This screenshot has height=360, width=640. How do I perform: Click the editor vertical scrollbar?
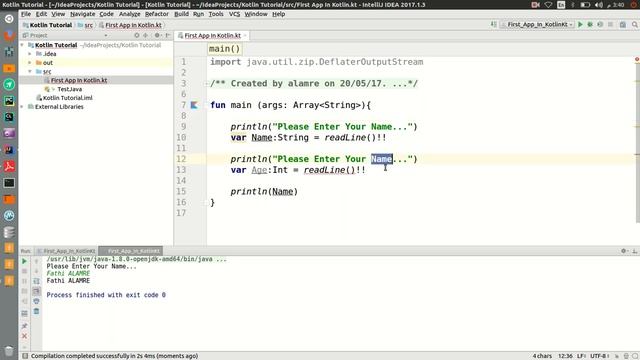637,143
